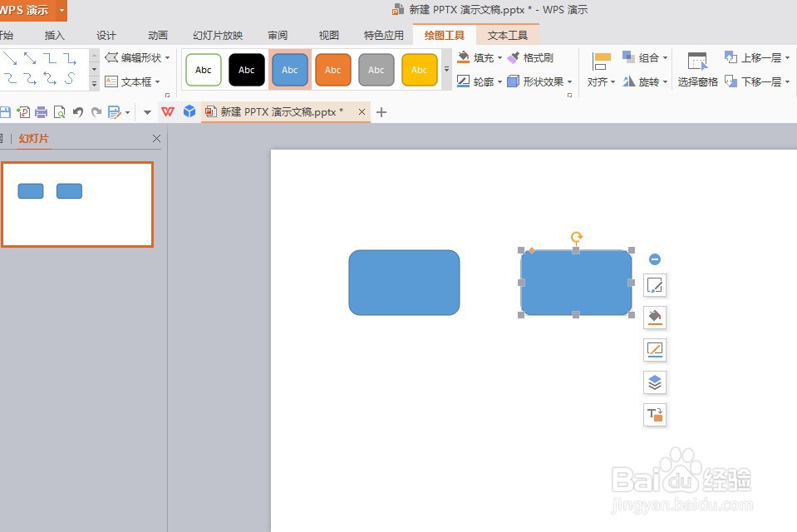797x532 pixels.
Task: Click the floating outline pen icon
Action: tap(655, 350)
